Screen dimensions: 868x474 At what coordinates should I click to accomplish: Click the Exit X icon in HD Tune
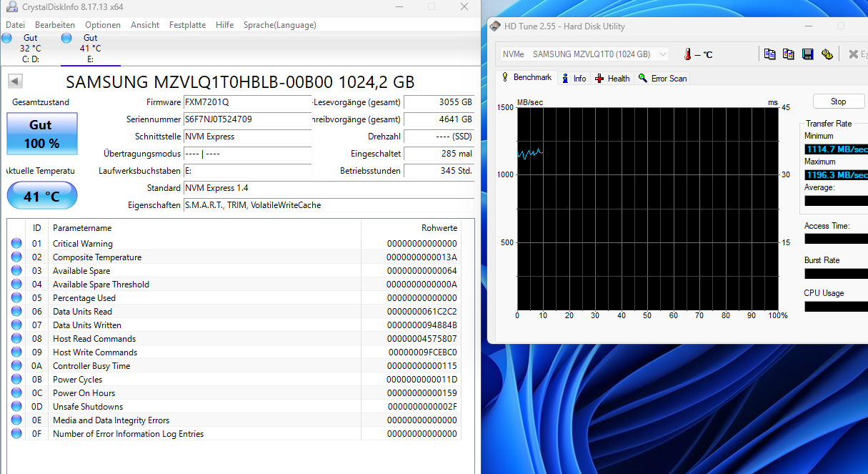pos(853,54)
